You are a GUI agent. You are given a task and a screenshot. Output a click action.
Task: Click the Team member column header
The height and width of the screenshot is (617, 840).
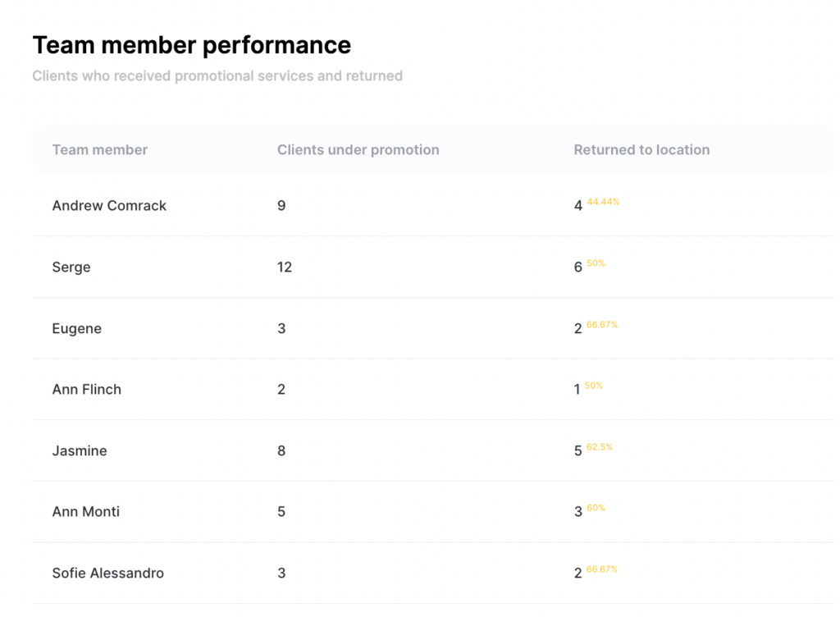100,150
